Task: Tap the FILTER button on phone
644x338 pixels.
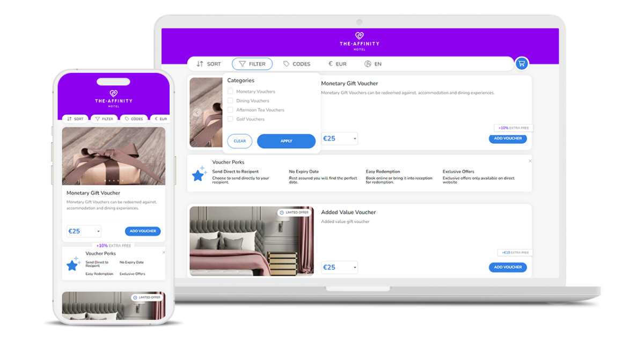Action: click(x=104, y=119)
